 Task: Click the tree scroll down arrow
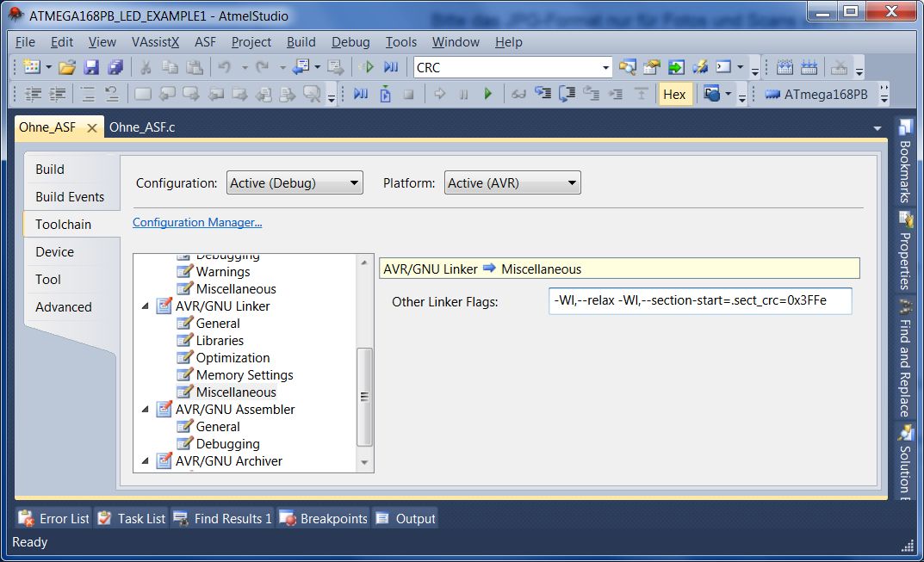364,462
